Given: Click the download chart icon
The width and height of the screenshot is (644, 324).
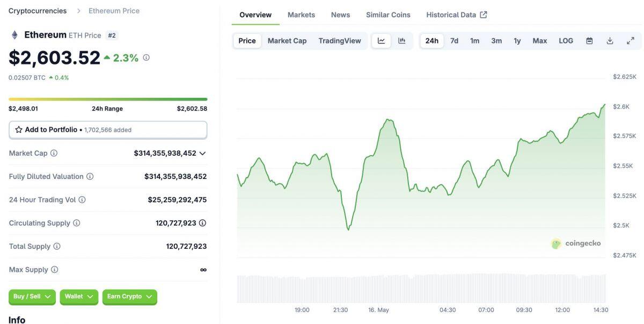Looking at the screenshot, I should pos(610,40).
